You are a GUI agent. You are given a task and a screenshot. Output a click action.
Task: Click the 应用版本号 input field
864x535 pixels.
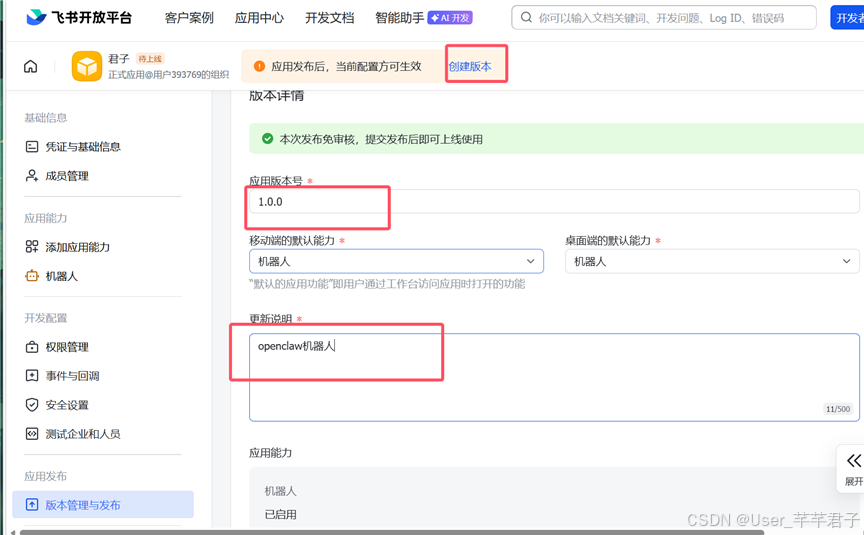554,202
